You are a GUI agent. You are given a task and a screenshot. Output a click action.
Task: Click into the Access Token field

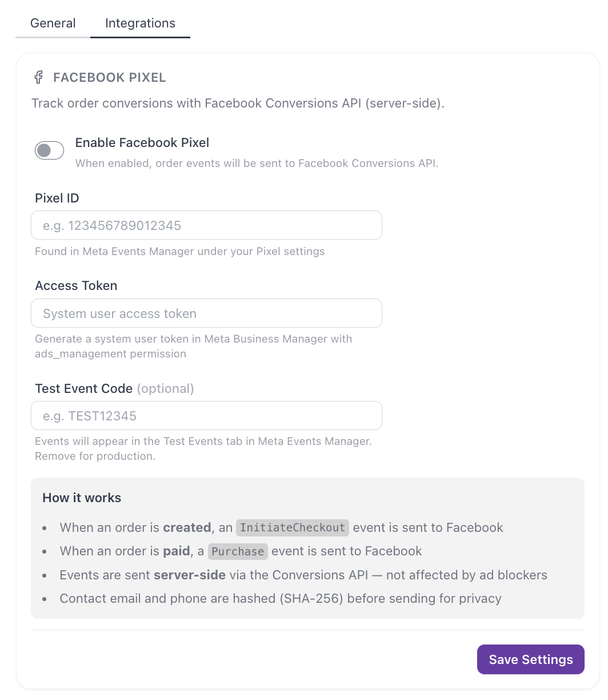click(x=206, y=313)
